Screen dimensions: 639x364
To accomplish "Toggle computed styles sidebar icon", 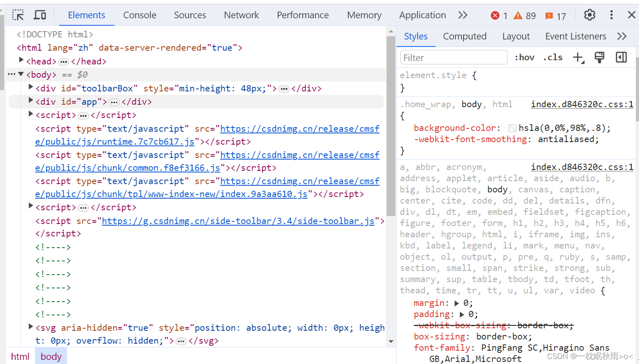I will click(x=621, y=57).
